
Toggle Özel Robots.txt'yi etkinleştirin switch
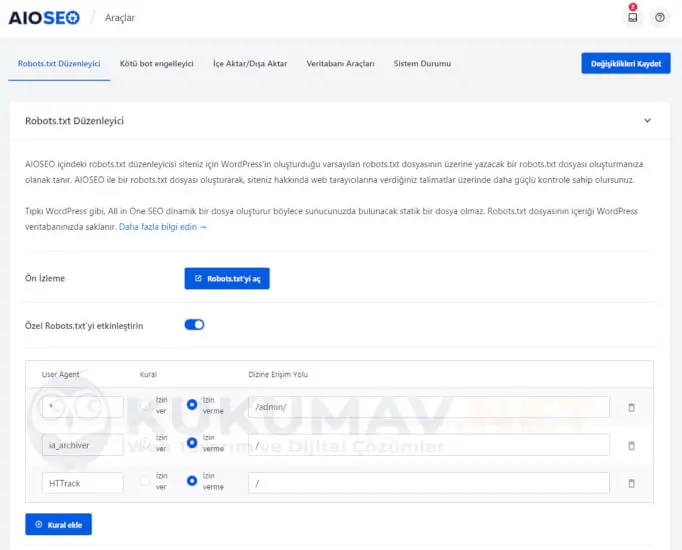point(194,325)
